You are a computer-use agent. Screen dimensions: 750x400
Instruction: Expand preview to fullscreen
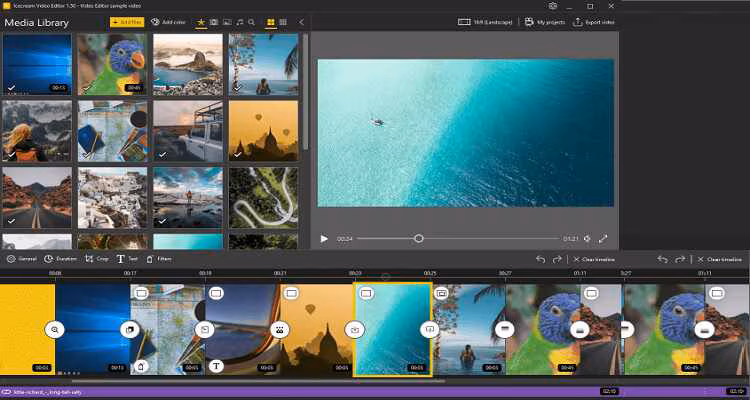603,238
